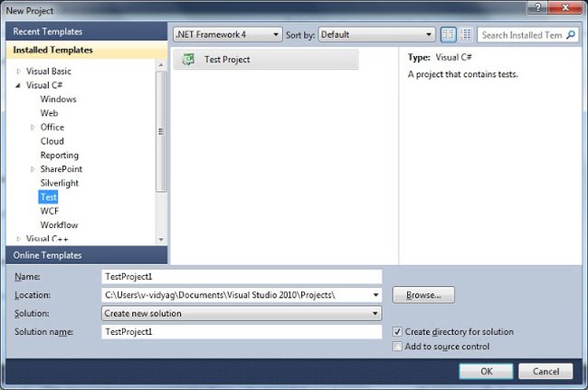The width and height of the screenshot is (588, 390).
Task: Expand the Visual C++ node
Action: [18, 239]
